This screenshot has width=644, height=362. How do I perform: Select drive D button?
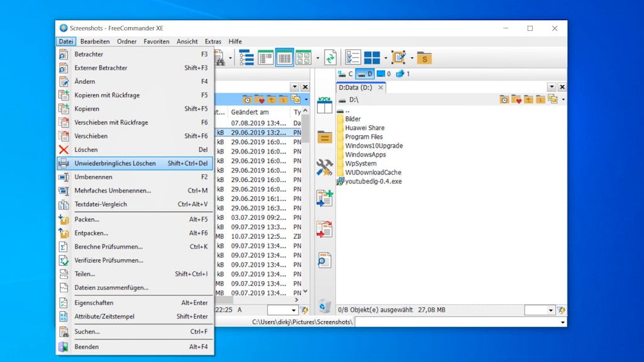(365, 74)
